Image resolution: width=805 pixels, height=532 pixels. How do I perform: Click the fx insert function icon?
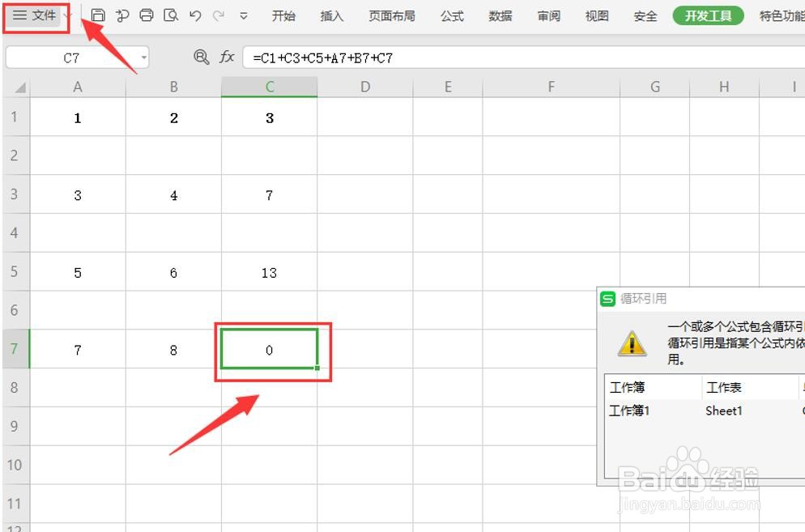click(227, 57)
